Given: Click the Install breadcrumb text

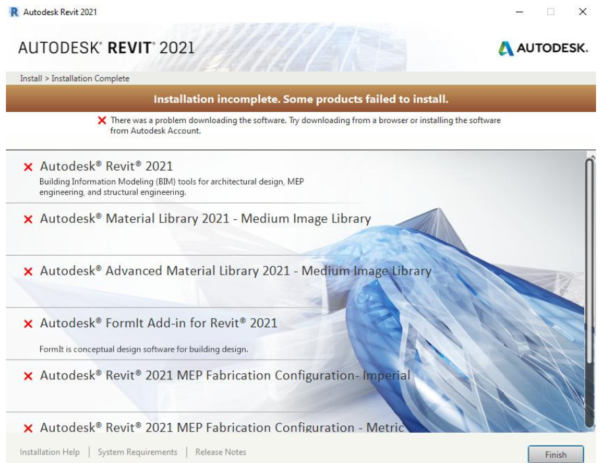Looking at the screenshot, I should pyautogui.click(x=31, y=78).
